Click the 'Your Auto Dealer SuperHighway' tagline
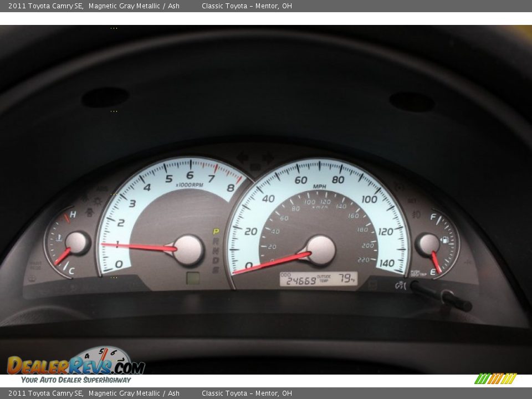Viewport: 532px width, 399px height. [x=76, y=380]
